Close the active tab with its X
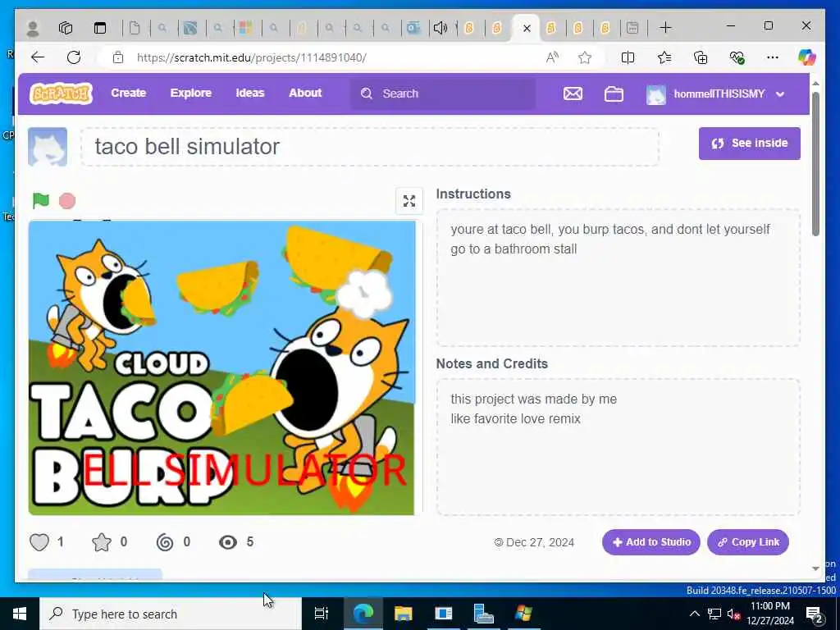Image resolution: width=840 pixels, height=630 pixels. (x=527, y=29)
